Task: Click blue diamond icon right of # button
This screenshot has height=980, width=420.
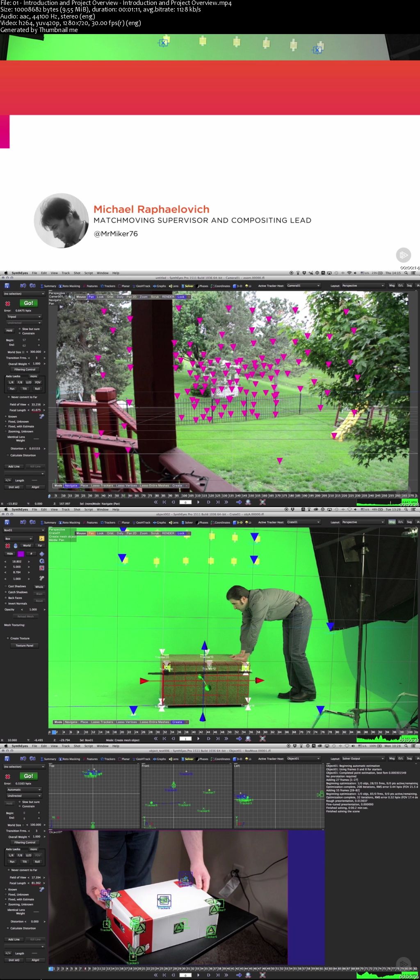Action: coord(41,554)
